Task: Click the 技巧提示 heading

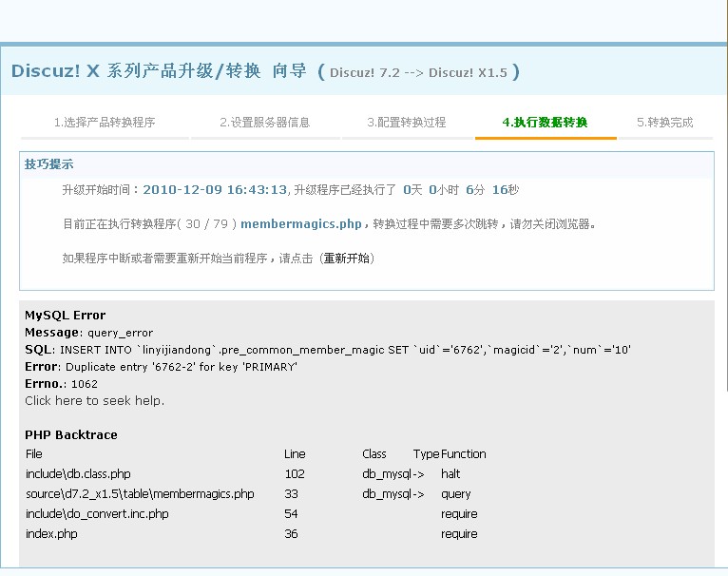Action: [48, 164]
